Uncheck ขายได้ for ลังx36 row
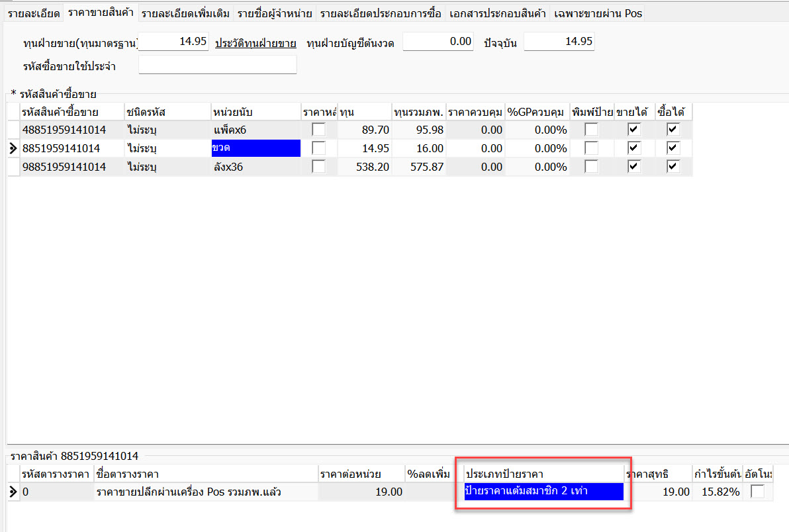This screenshot has width=789, height=532. [x=634, y=167]
